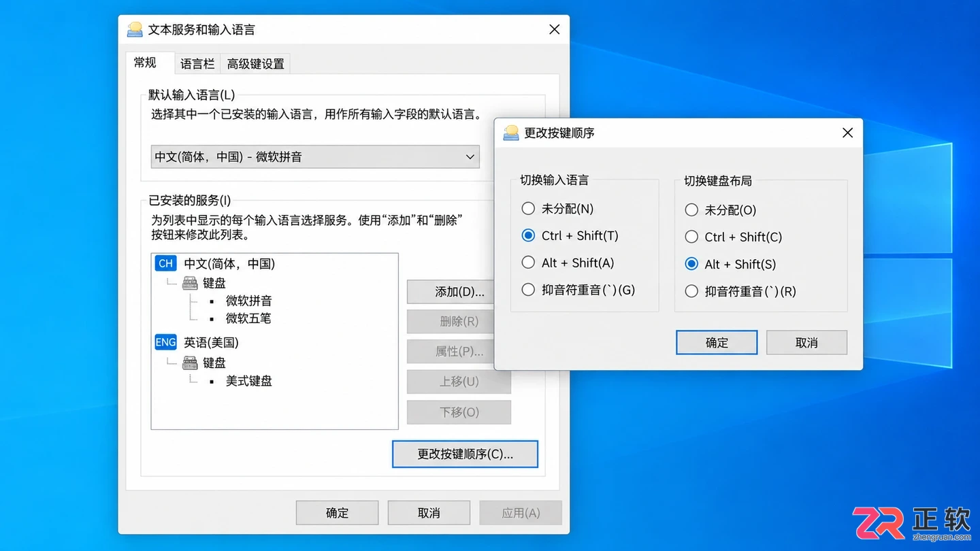980x551 pixels.
Task: Click 键盘 node under 英语(美国)
Action: (x=214, y=363)
